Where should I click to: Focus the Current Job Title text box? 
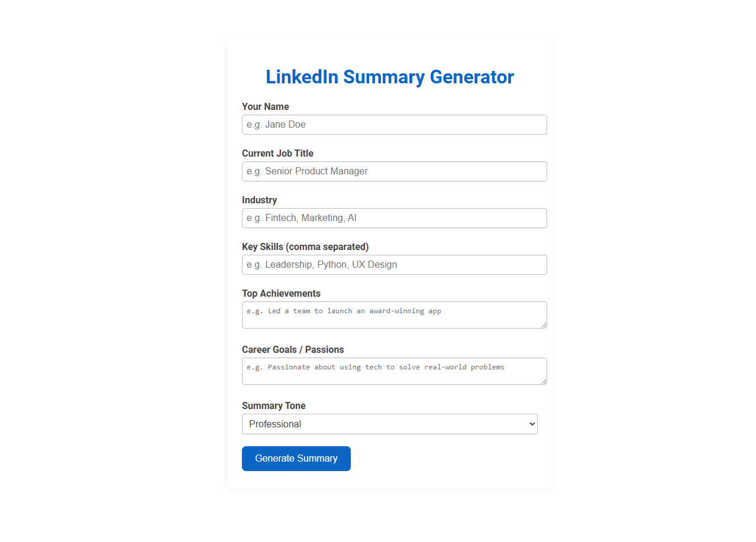point(394,171)
